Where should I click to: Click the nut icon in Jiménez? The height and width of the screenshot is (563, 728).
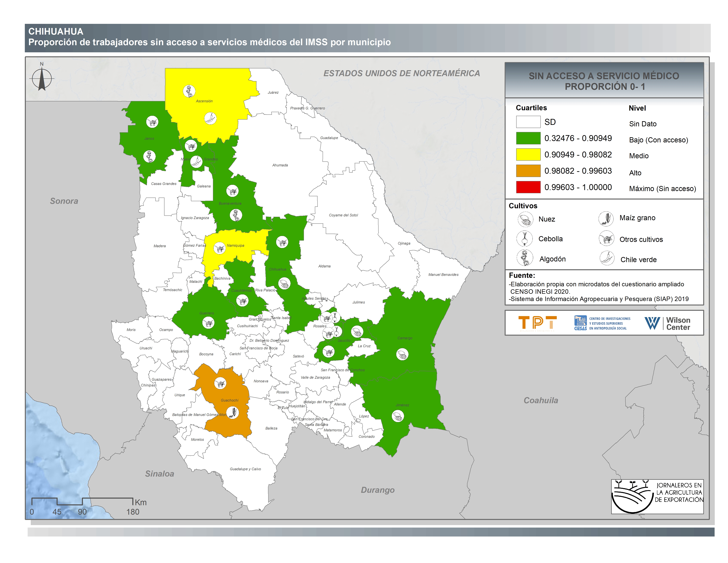398,416
